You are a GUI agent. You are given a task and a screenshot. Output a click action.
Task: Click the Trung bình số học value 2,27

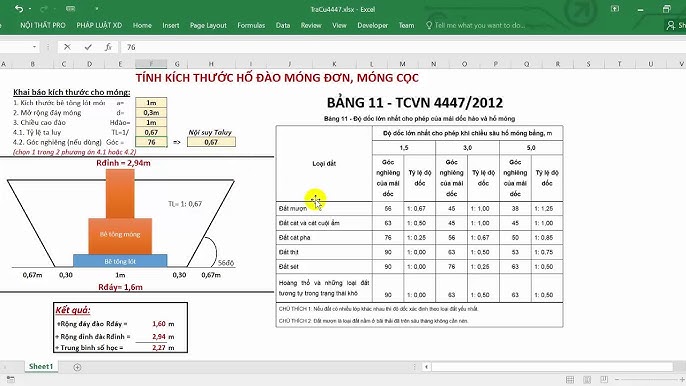tap(159, 348)
